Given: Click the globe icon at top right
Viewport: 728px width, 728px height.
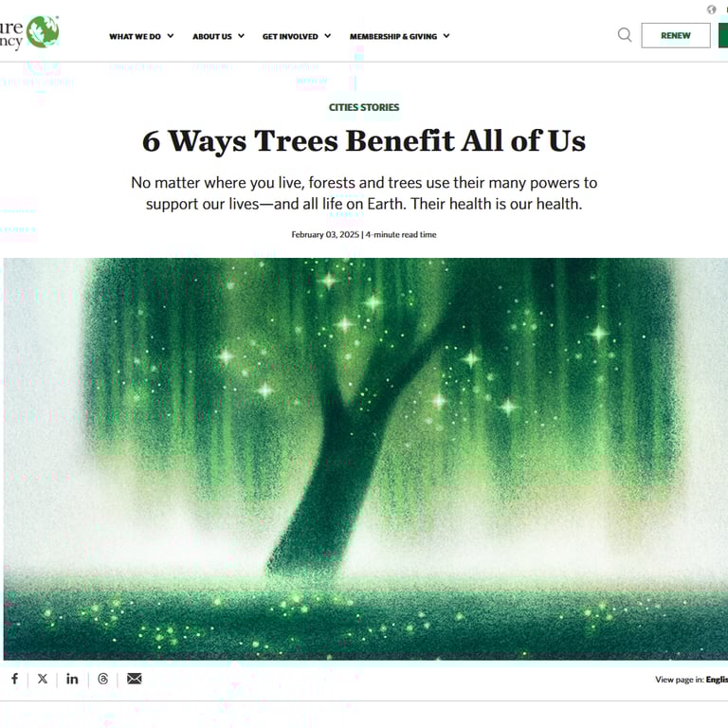Looking at the screenshot, I should 711,9.
